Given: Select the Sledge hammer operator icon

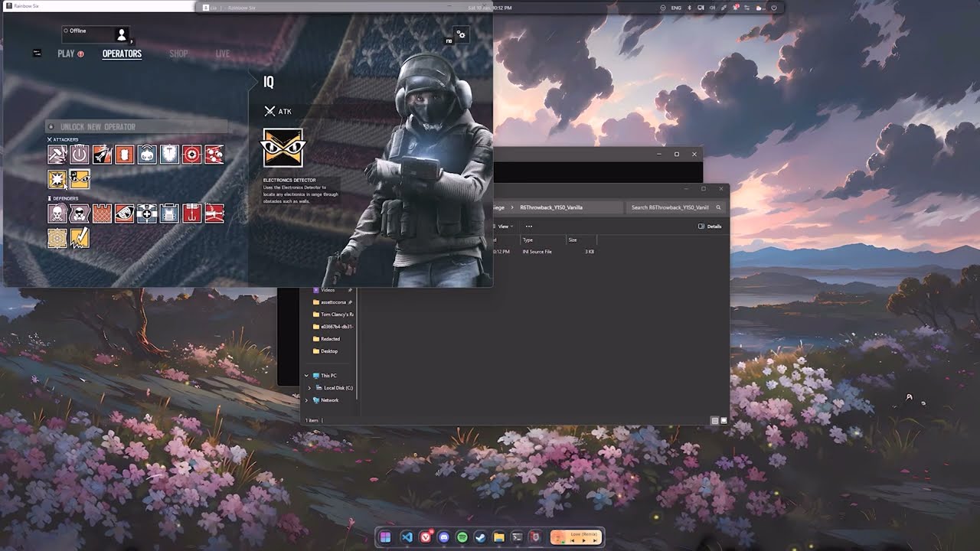Looking at the screenshot, I should coord(57,155).
